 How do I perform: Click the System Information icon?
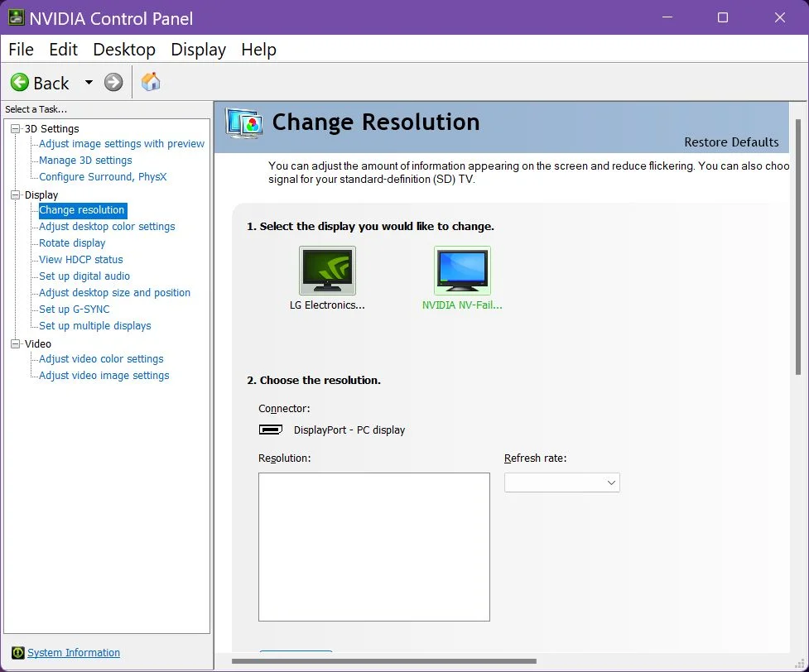click(x=17, y=653)
